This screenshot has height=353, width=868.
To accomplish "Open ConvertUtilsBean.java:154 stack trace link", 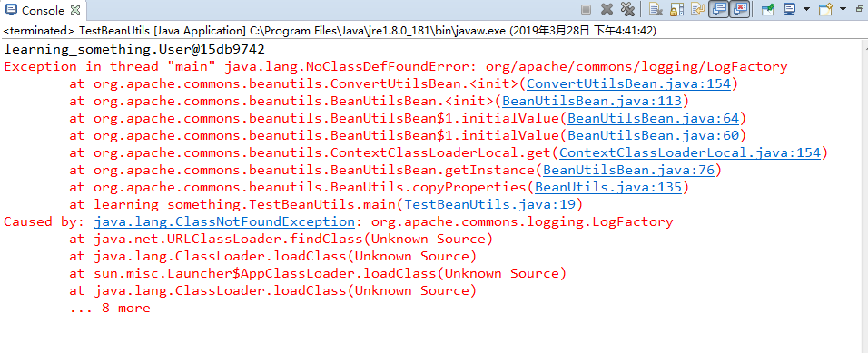I will [629, 84].
